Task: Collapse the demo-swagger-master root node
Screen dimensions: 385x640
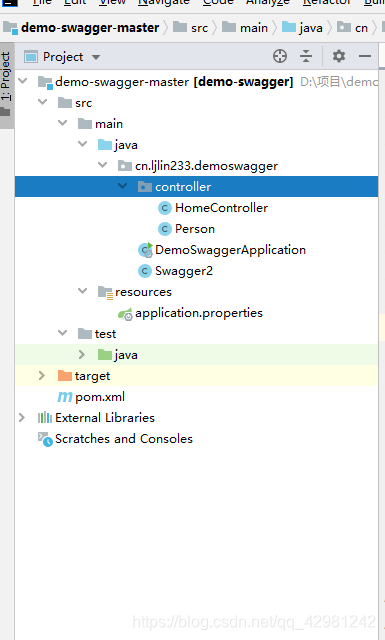Action: (x=23, y=81)
